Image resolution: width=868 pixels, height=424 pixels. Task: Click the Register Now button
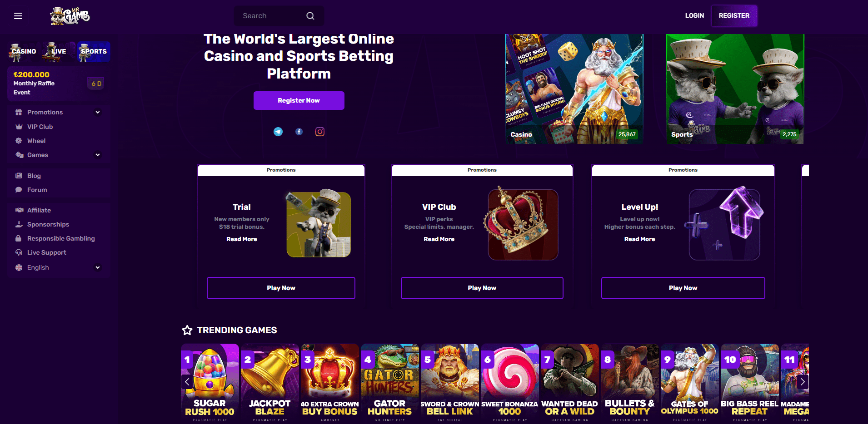point(299,100)
